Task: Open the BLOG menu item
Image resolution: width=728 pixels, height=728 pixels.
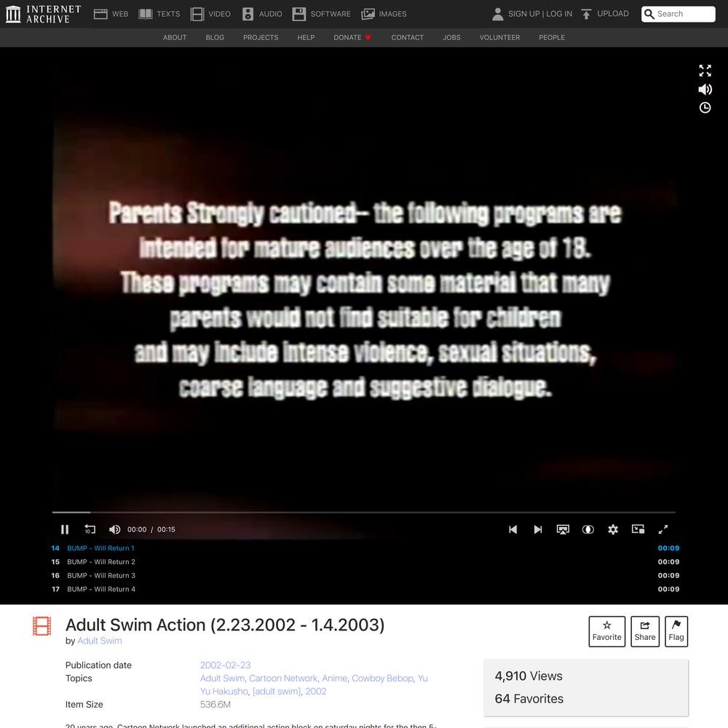Action: (x=215, y=38)
